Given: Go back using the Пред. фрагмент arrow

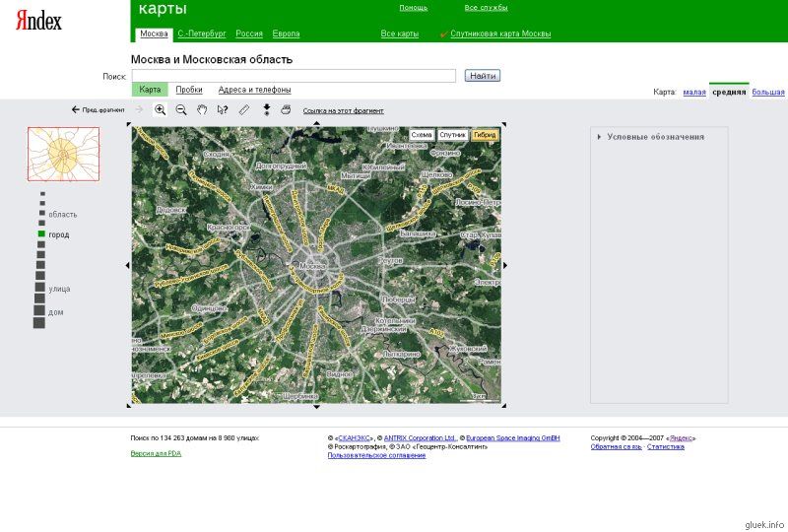Looking at the screenshot, I should point(98,110).
